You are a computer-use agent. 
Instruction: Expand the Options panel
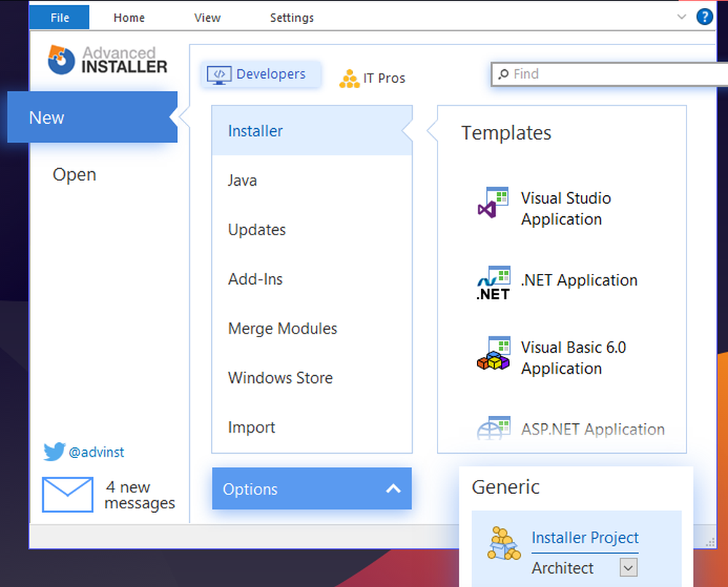tap(312, 489)
